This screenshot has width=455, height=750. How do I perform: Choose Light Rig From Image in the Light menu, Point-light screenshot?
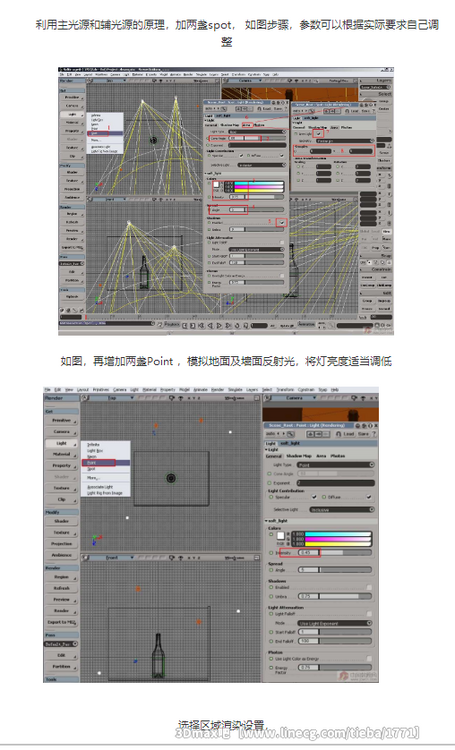tap(105, 493)
